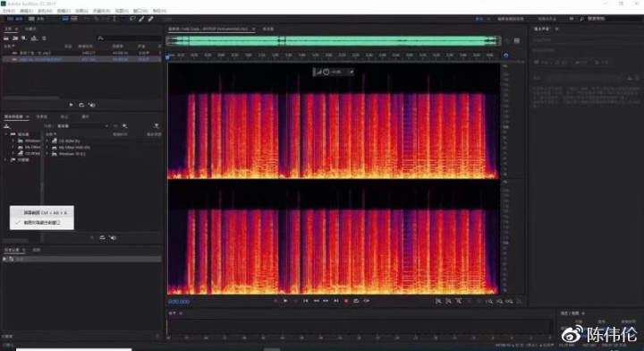Toggle the spectral frequency display button
The height and width of the screenshot is (351, 644).
click(x=65, y=19)
